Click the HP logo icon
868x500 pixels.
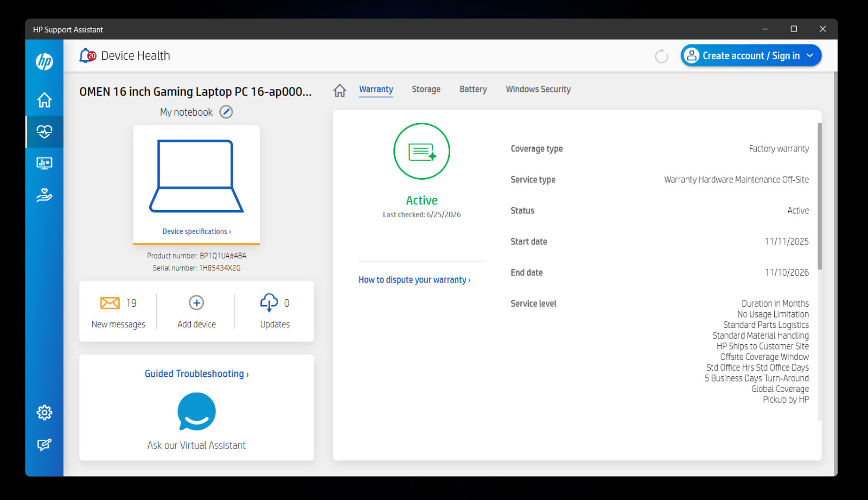point(44,62)
